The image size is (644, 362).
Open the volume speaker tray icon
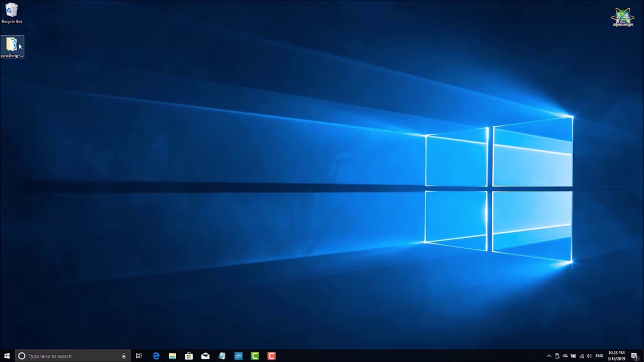point(589,356)
